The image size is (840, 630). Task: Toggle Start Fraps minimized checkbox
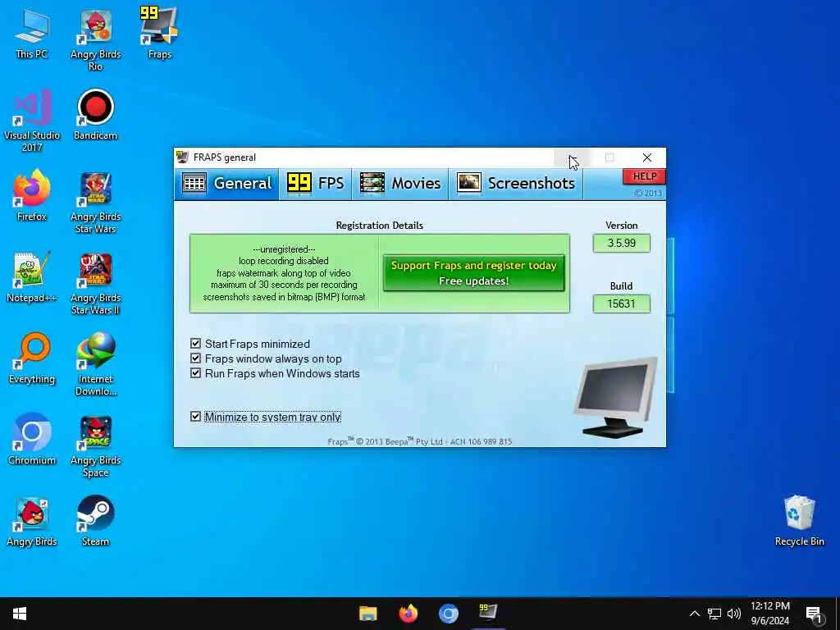(249, 344)
